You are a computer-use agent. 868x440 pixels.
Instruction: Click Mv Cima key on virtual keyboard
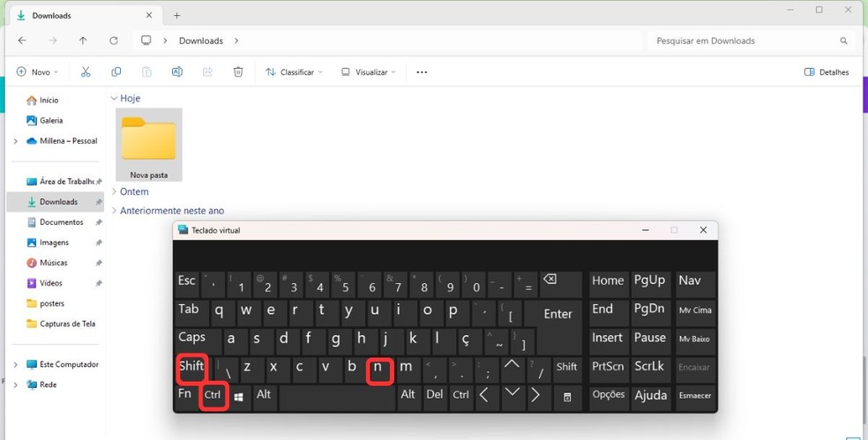pos(695,313)
